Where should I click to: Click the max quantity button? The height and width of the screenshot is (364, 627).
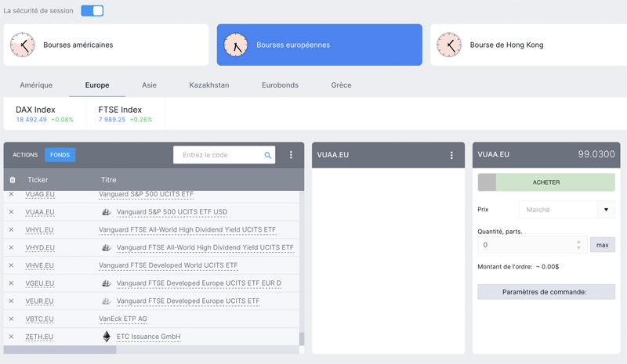[602, 245]
